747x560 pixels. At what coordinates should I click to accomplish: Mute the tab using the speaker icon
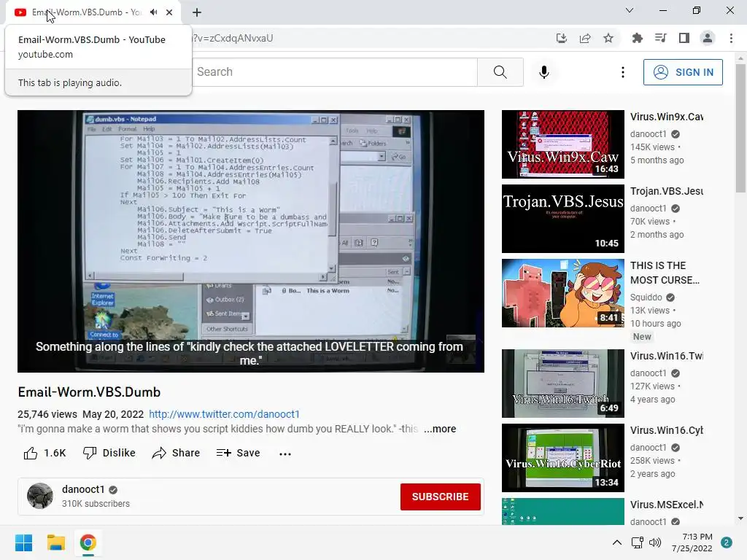153,12
